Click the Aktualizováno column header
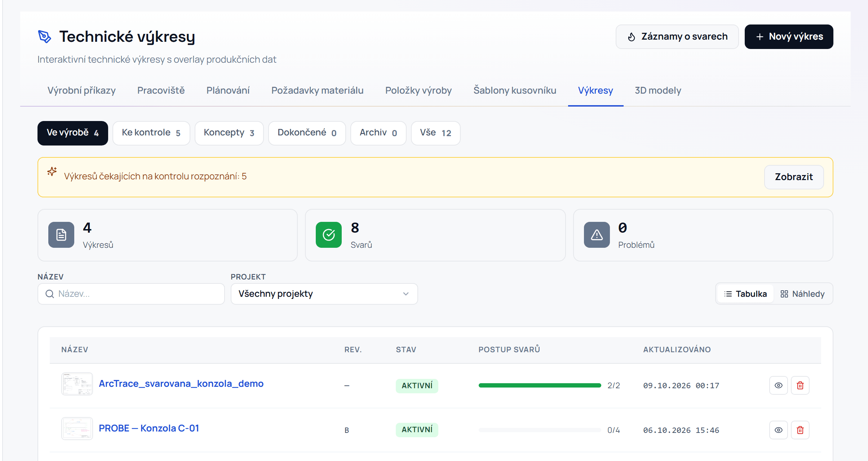 [677, 349]
